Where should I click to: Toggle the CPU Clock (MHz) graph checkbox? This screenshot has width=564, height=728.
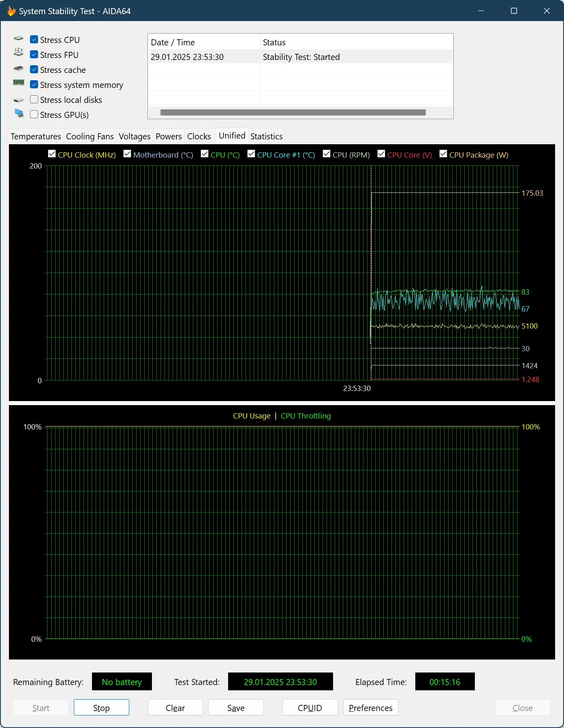52,154
